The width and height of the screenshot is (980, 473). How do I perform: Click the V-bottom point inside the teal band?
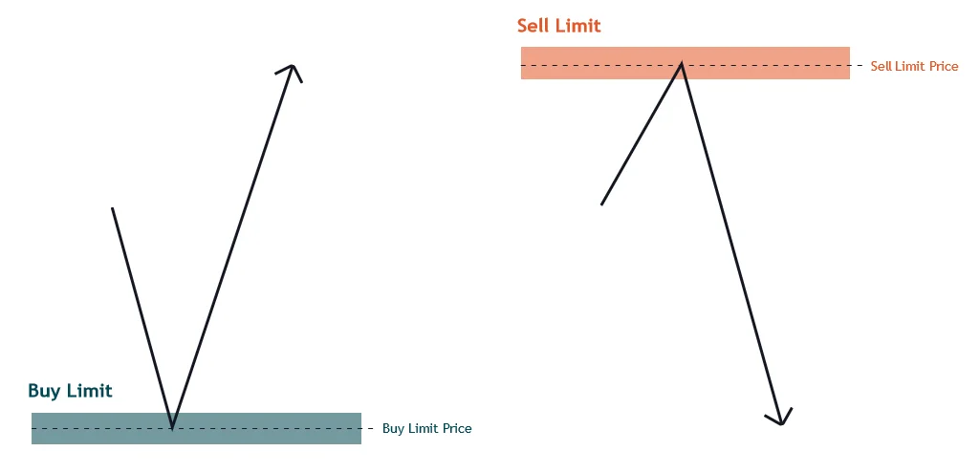172,427
